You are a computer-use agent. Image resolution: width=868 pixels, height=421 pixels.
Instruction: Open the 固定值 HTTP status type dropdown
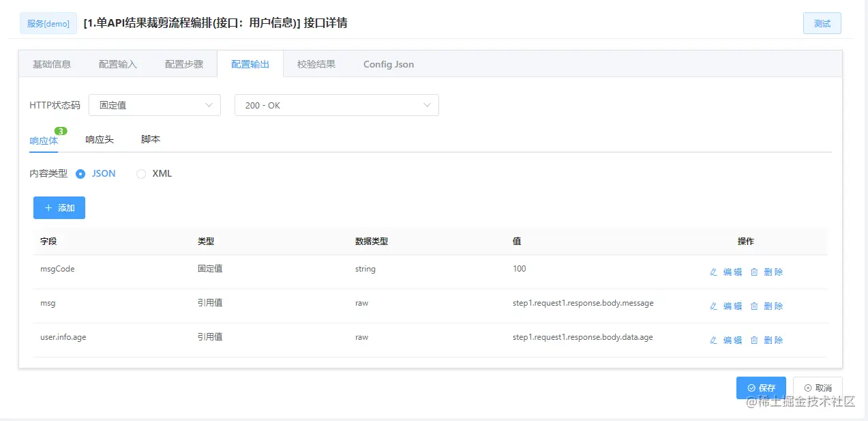(x=155, y=105)
